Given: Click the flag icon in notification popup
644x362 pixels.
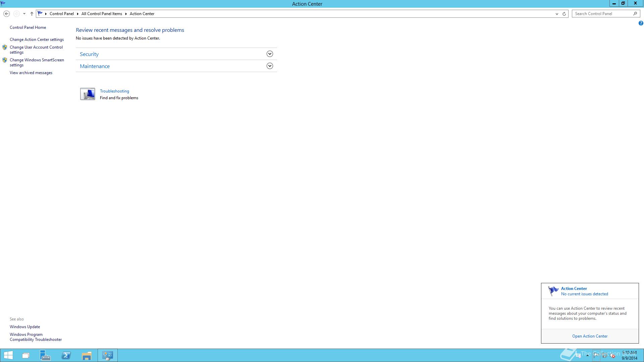Looking at the screenshot, I should pyautogui.click(x=553, y=291).
